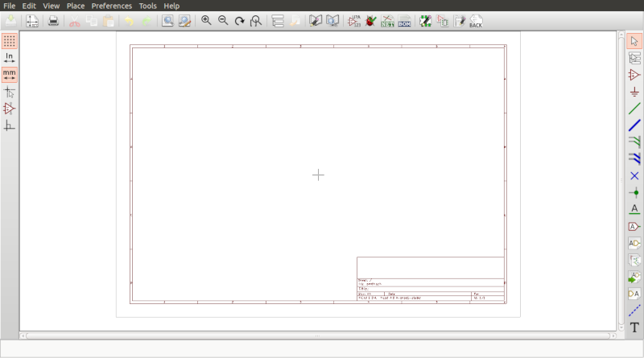Zoom out of the schematic
This screenshot has width=644, height=358.
click(223, 21)
